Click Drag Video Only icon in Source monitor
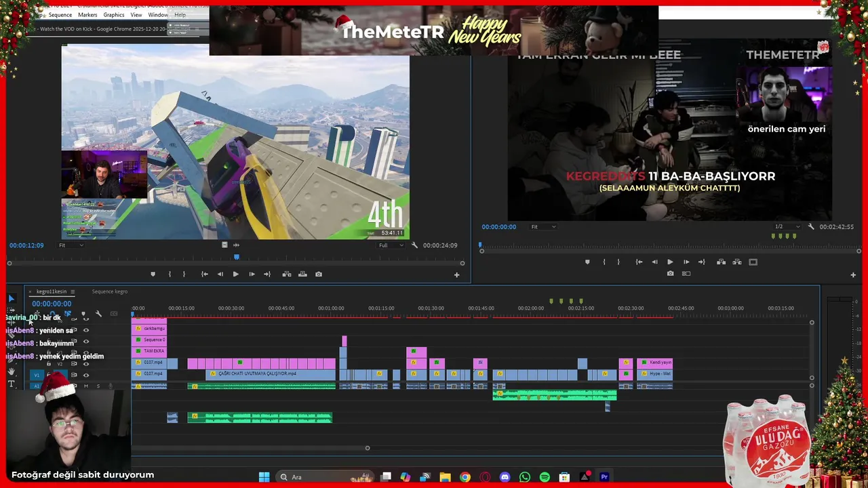This screenshot has height=488, width=868. click(224, 245)
